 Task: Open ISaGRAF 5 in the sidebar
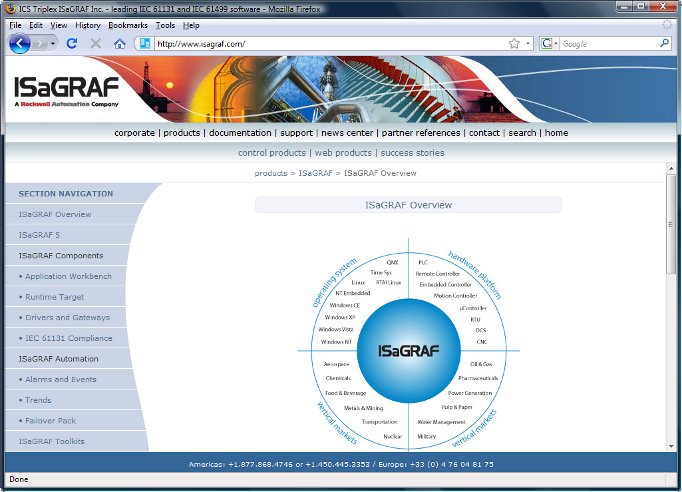pyautogui.click(x=39, y=235)
